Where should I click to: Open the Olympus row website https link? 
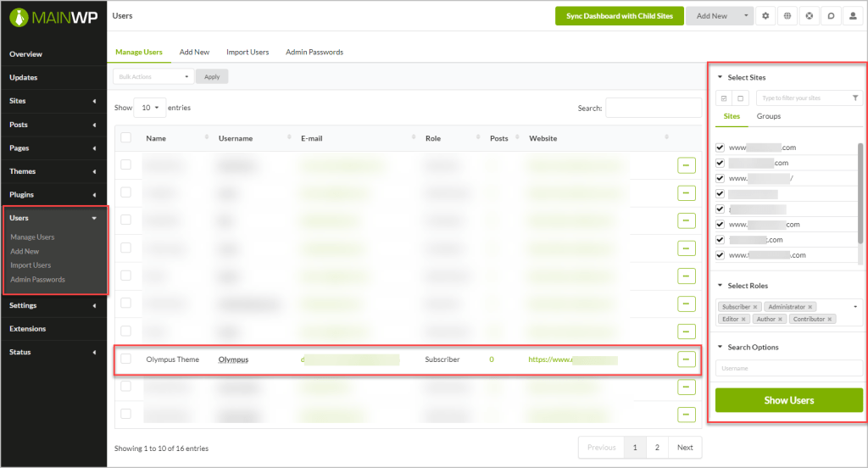tap(573, 359)
